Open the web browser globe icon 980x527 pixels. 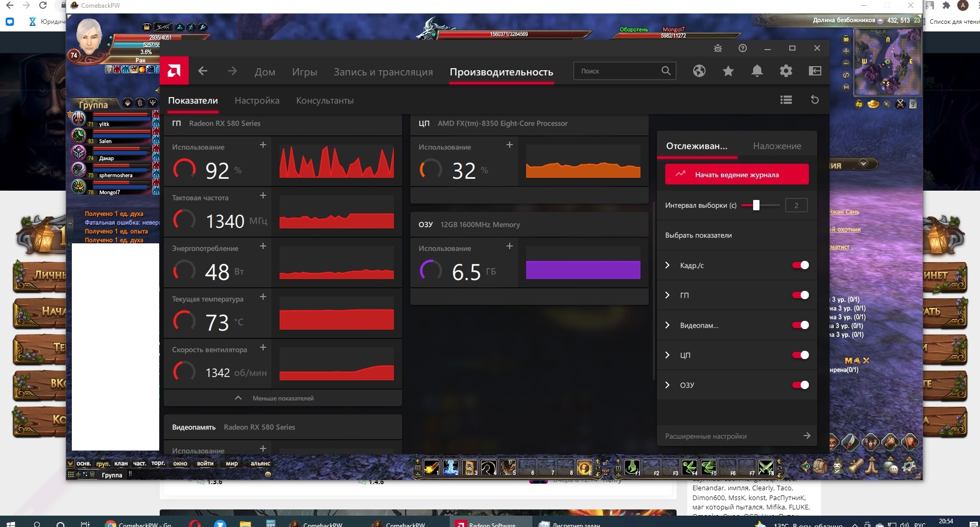(x=699, y=71)
